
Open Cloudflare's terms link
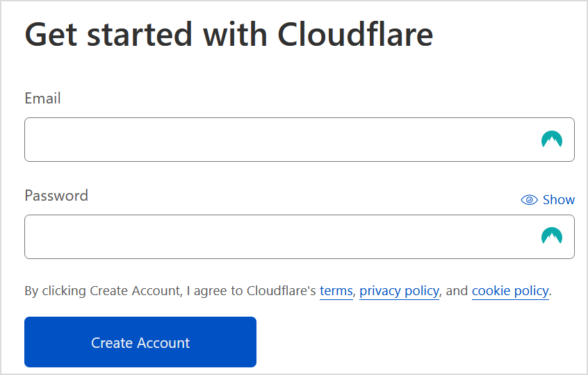(336, 291)
